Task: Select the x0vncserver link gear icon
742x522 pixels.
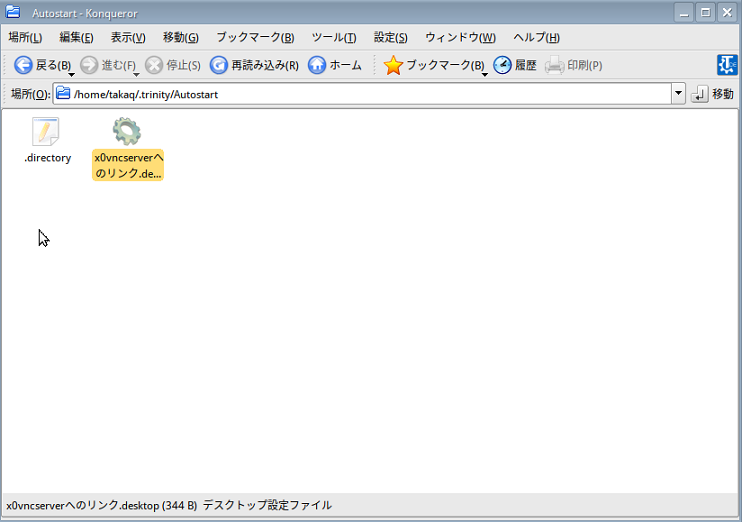Action: click(x=127, y=131)
